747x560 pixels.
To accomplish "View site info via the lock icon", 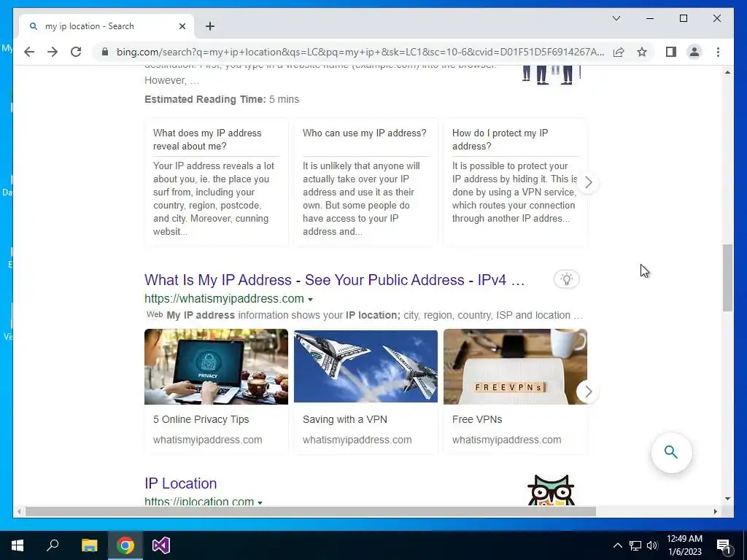I will point(105,52).
